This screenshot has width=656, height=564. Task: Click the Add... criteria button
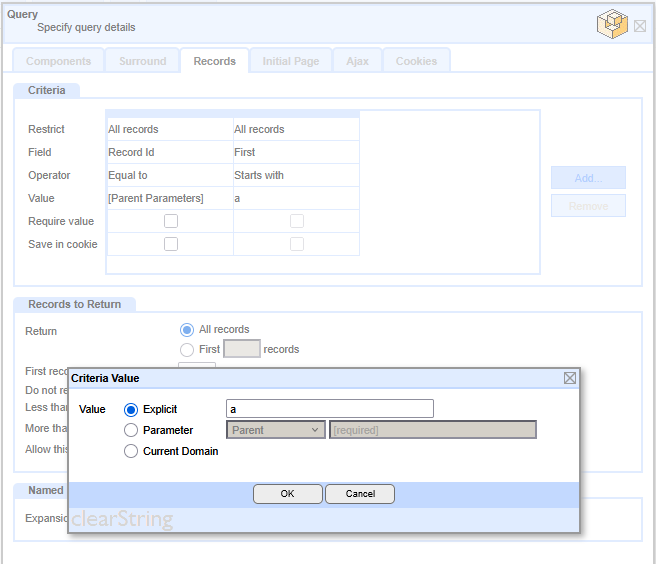click(x=588, y=178)
